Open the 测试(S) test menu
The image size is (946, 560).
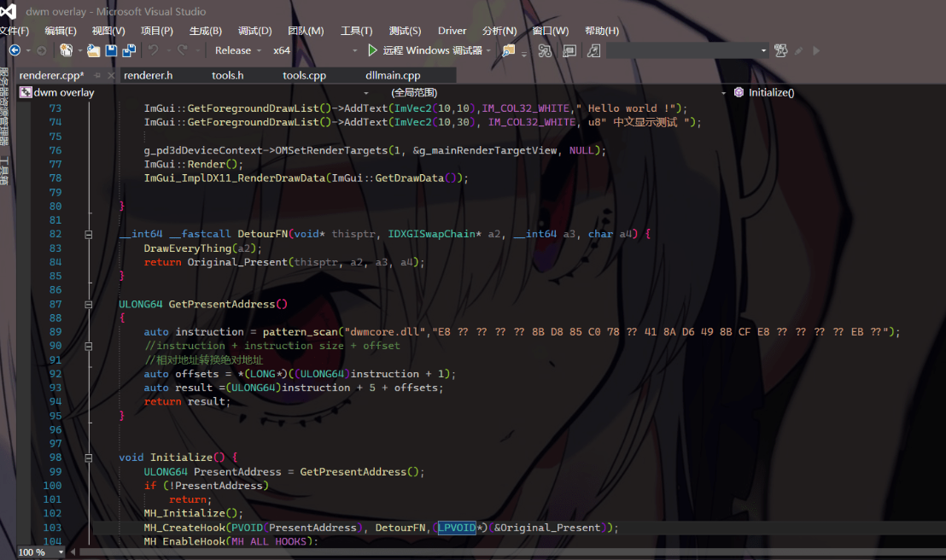point(405,31)
